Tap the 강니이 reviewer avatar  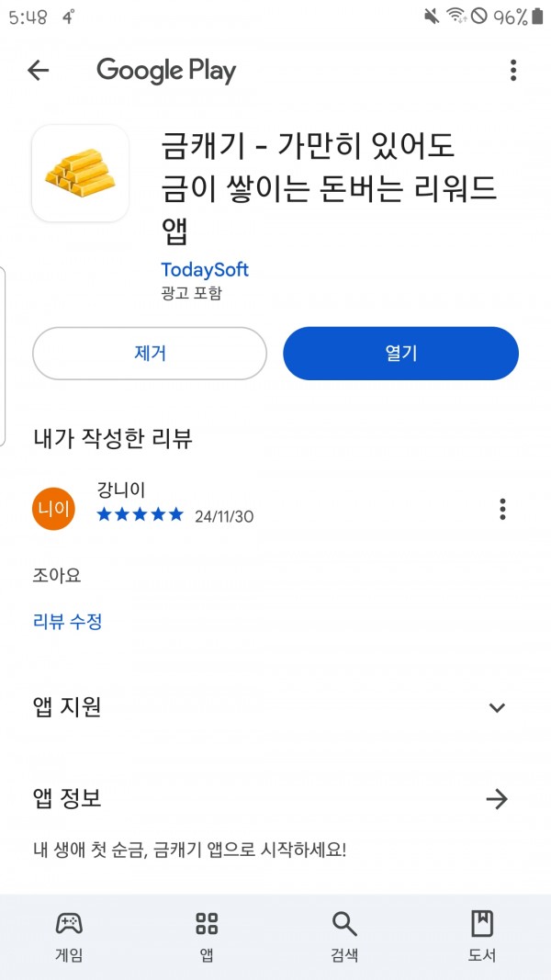point(54,509)
